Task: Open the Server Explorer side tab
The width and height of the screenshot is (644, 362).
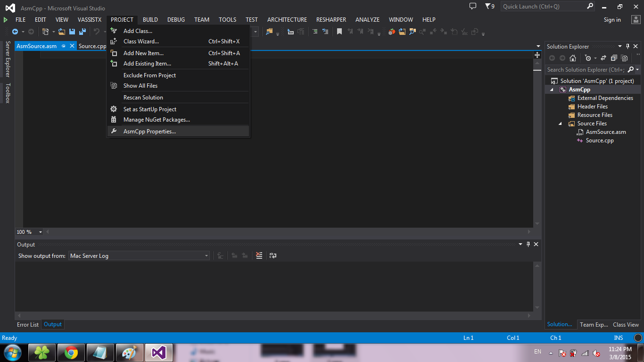Action: [8, 59]
